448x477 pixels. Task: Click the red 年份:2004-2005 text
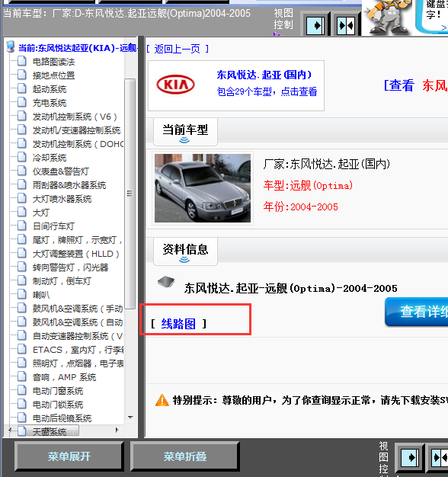pyautogui.click(x=300, y=206)
